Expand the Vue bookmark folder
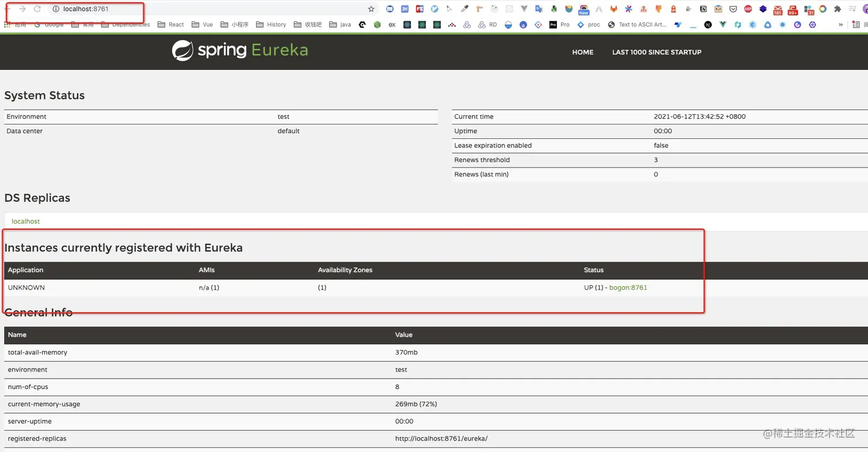 [x=202, y=25]
